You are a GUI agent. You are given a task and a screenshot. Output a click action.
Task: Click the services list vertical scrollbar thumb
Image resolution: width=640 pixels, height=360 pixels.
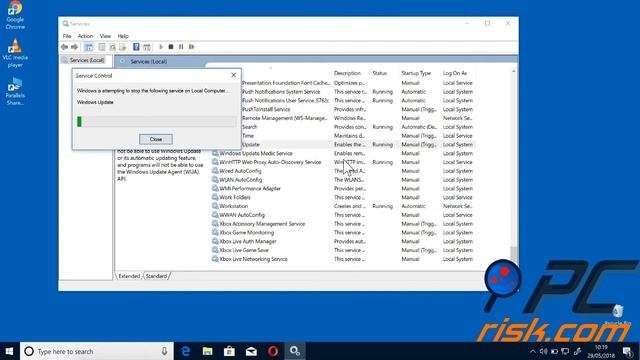pos(513,254)
